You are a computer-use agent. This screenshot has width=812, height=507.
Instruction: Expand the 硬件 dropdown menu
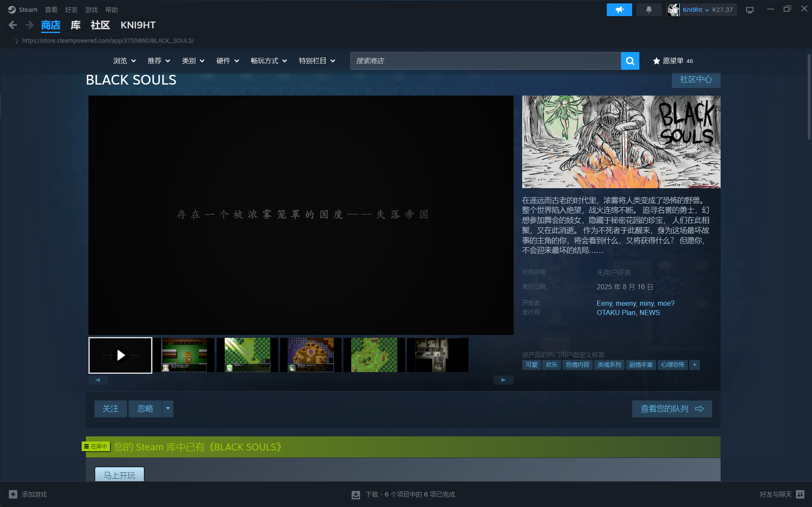tap(228, 61)
